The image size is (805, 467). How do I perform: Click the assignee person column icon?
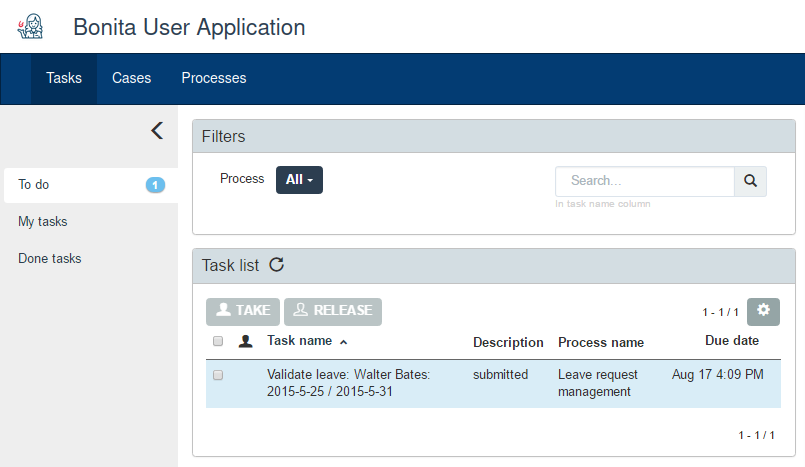tap(245, 342)
